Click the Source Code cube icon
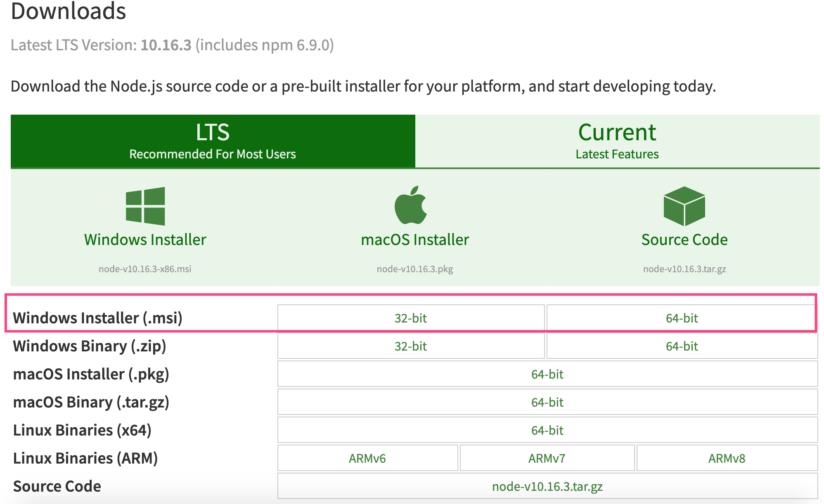This screenshot has width=824, height=504. [684, 206]
